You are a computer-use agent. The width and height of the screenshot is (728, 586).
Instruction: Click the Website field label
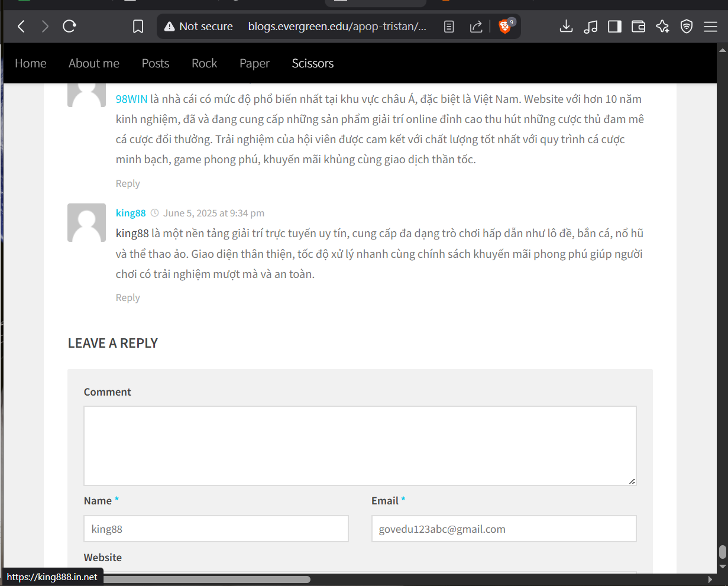click(103, 558)
